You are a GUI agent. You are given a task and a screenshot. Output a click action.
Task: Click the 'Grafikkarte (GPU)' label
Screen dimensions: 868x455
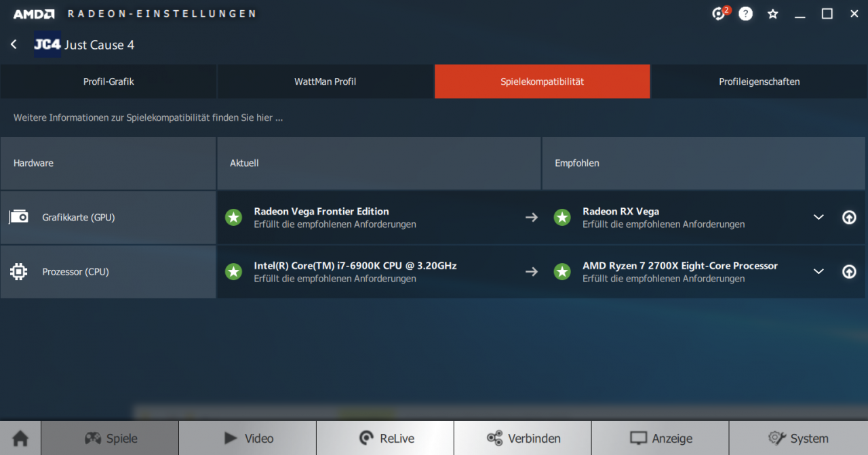point(78,218)
